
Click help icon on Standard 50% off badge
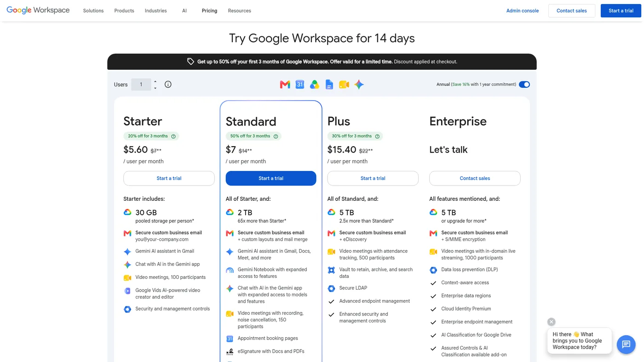(276, 136)
